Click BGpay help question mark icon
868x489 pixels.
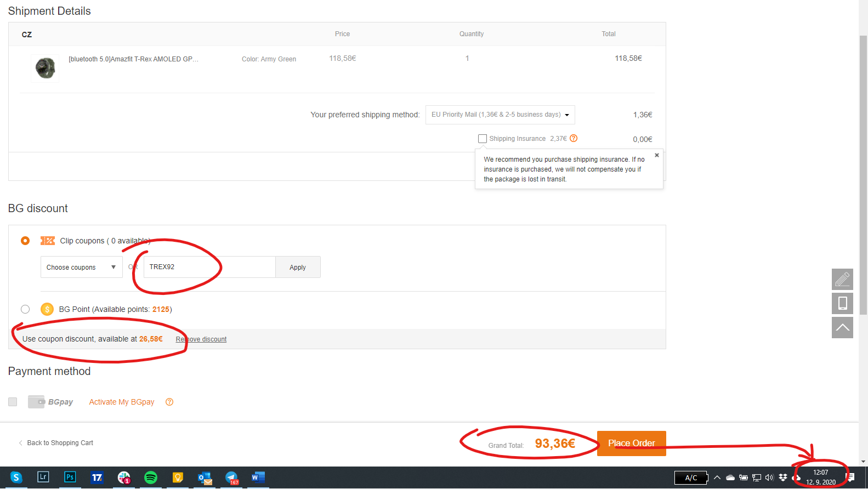click(x=169, y=402)
